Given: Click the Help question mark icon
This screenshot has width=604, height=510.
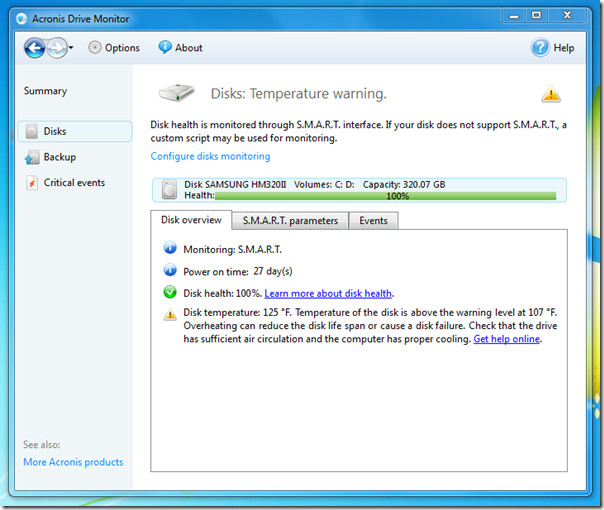Looking at the screenshot, I should tap(540, 48).
